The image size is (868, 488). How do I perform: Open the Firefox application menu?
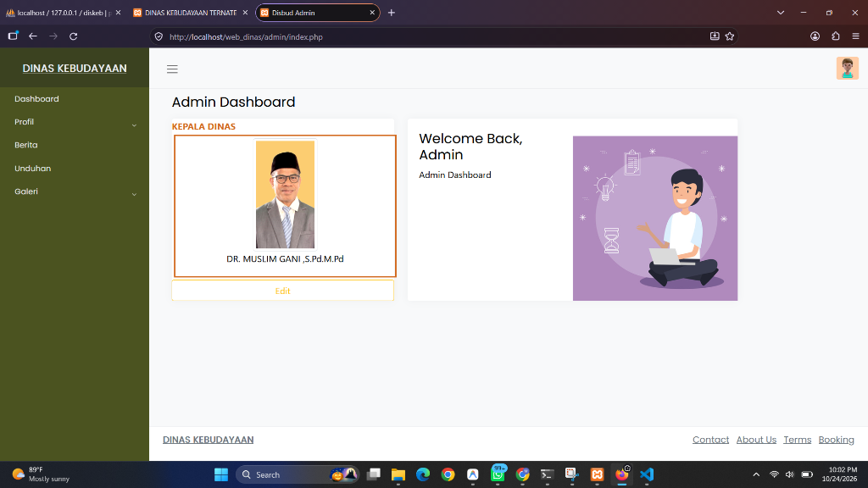coord(855,36)
